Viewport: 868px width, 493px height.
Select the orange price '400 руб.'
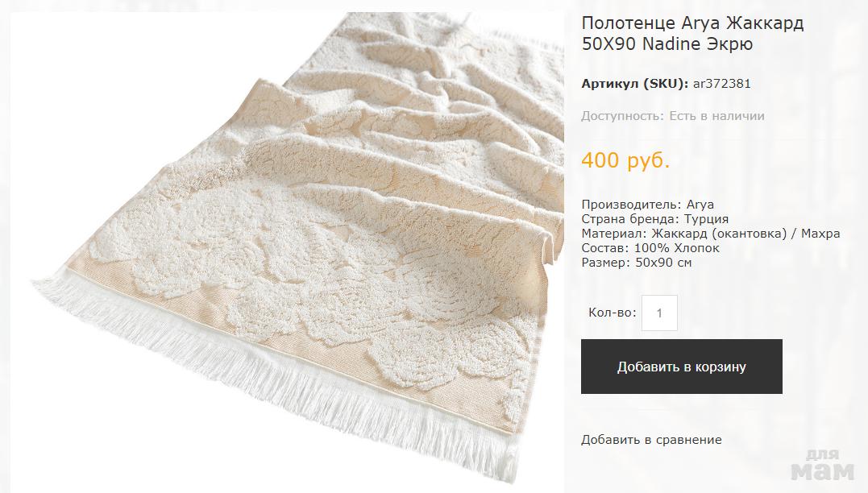tap(625, 160)
